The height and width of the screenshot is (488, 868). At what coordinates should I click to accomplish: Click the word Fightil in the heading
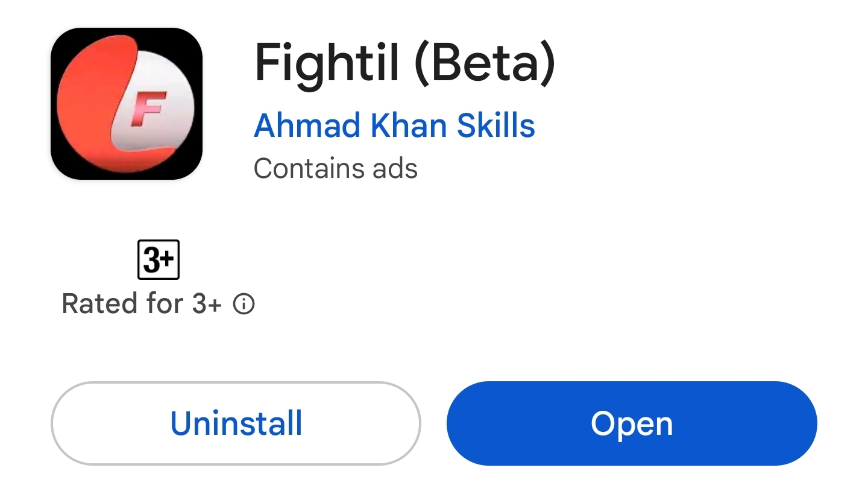327,63
